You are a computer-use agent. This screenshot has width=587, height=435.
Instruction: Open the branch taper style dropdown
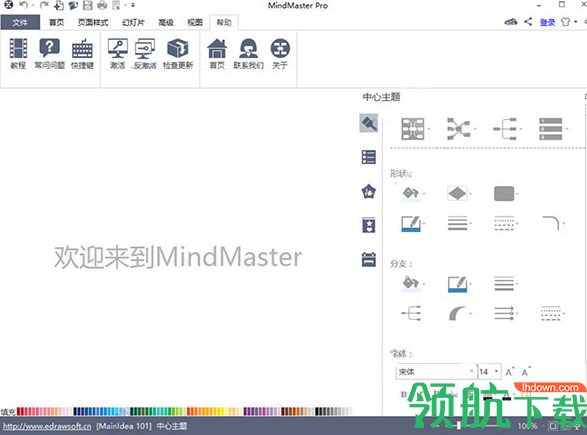click(459, 313)
